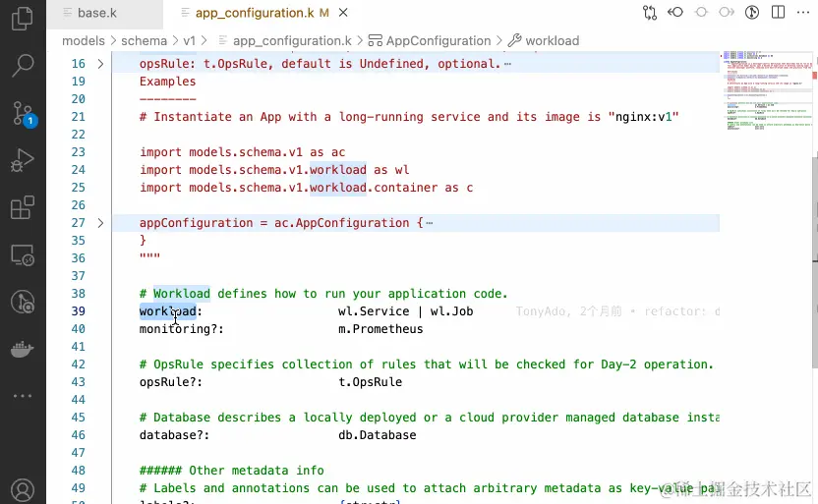
Task: Open AppConfiguration breadcrumb symbol
Action: point(438,40)
